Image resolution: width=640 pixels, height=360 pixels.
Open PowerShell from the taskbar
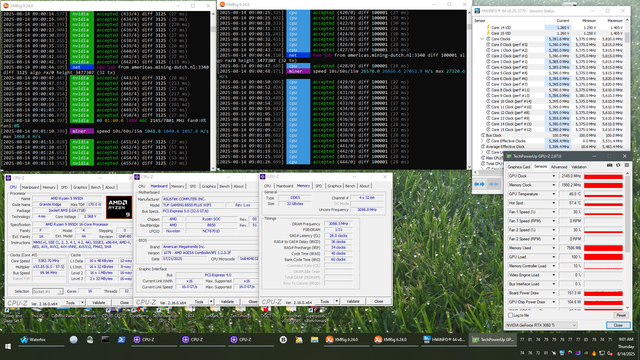pyautogui.click(x=122, y=340)
